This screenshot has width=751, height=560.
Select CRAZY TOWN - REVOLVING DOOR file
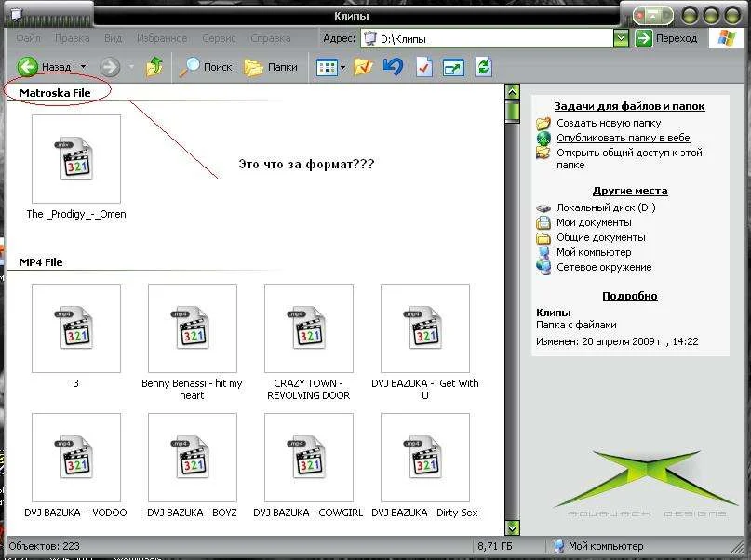(309, 328)
